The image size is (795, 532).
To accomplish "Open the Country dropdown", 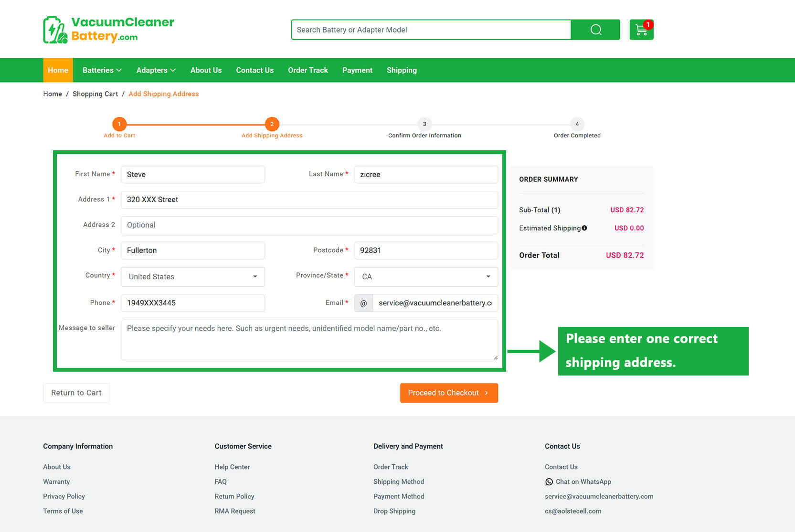I will tap(193, 277).
